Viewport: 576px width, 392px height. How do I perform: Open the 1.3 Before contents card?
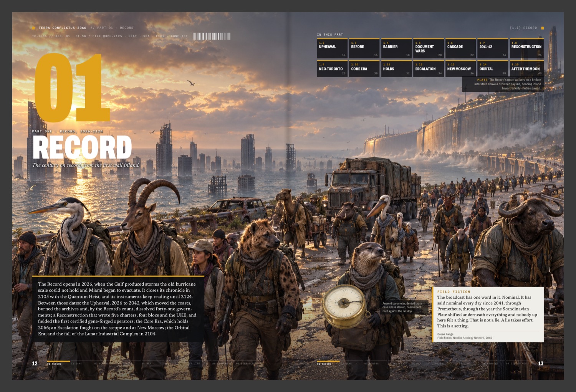tap(364, 48)
